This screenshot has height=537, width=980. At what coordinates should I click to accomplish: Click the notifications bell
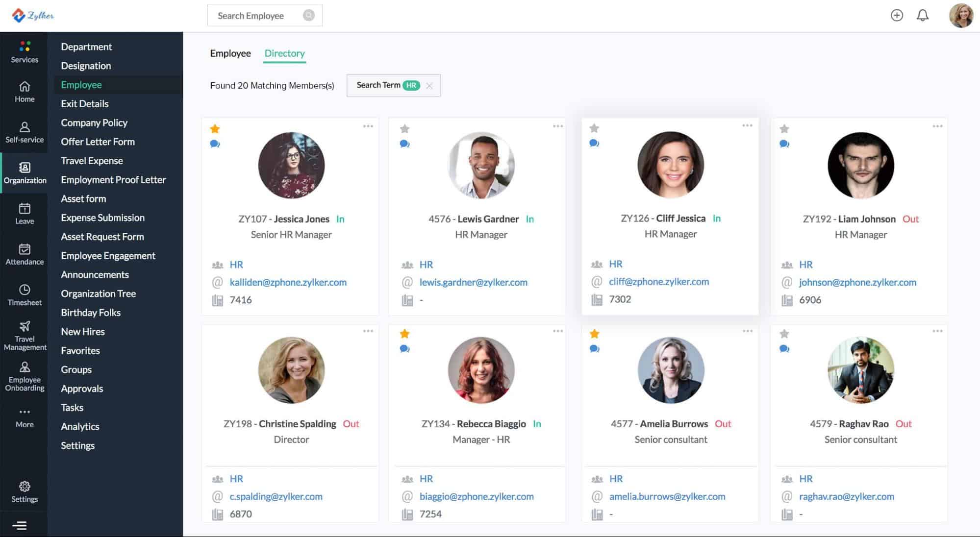(x=923, y=15)
